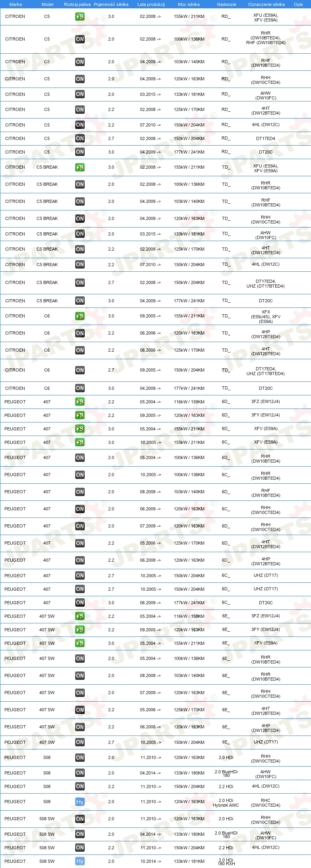Click Hy hybrid icon in 508 Hybrid4 AWC row
This screenshot has width=311, height=868.
(80, 802)
